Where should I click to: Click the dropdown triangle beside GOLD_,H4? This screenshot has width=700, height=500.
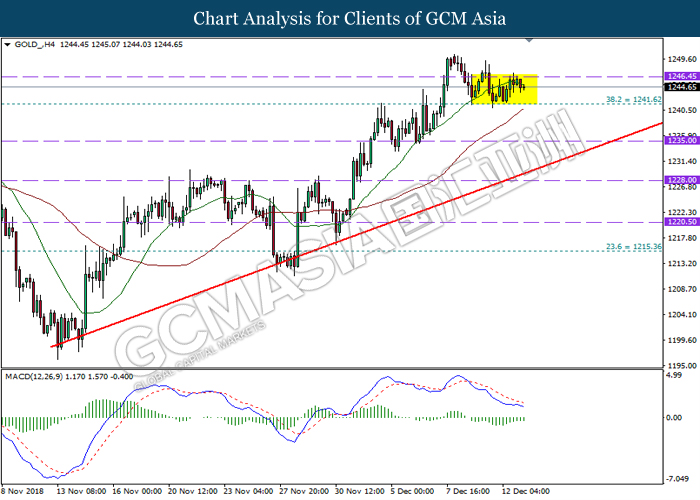[7, 45]
